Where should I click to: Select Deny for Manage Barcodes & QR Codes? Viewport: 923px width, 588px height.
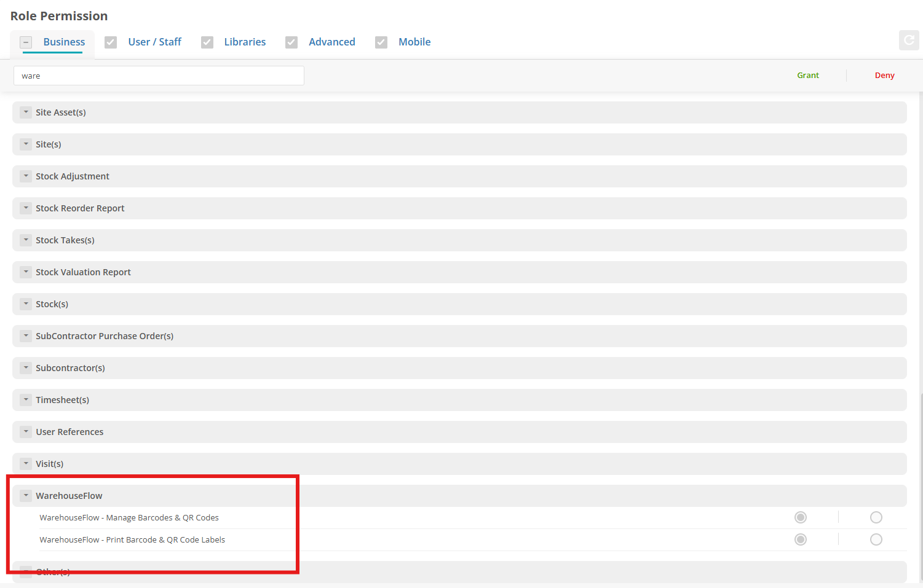point(876,517)
